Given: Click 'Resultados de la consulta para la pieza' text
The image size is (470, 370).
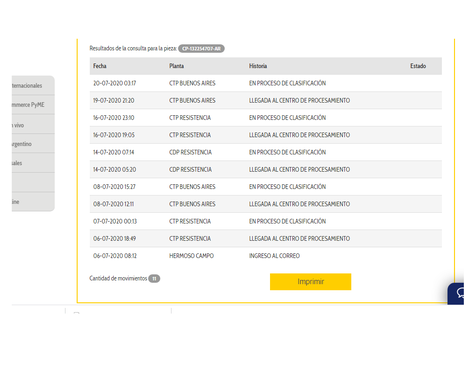Looking at the screenshot, I should click(x=133, y=48).
